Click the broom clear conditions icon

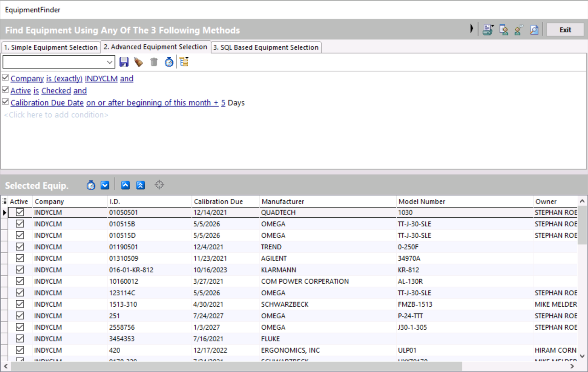tap(139, 62)
